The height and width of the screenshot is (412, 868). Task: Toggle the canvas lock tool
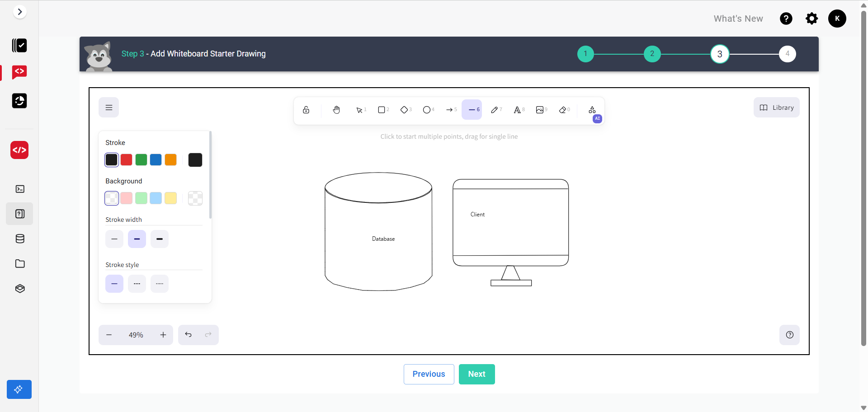point(306,110)
